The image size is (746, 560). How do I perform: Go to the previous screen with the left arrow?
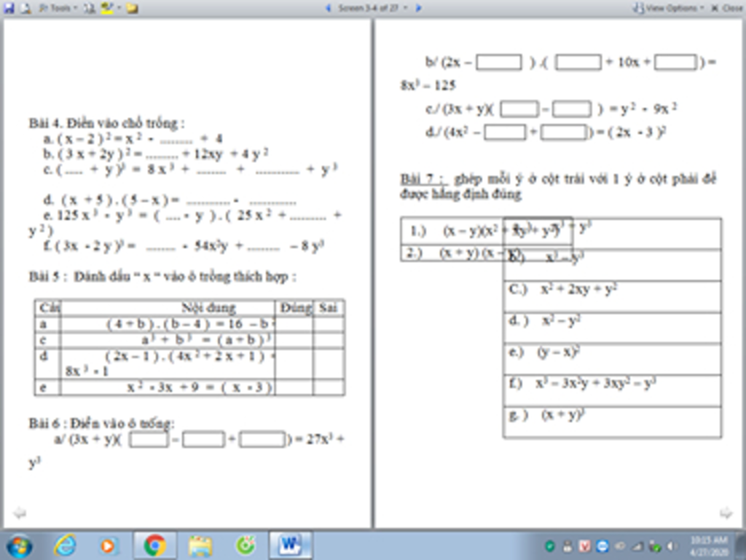[x=328, y=8]
